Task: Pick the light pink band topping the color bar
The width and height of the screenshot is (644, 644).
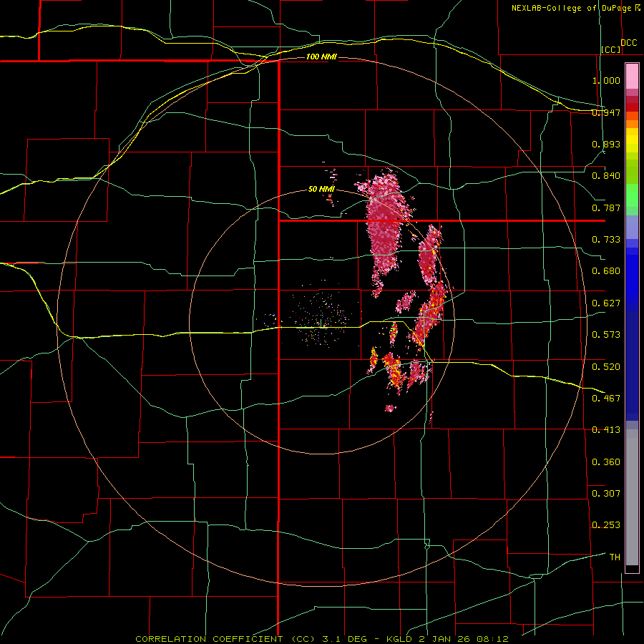Action: click(x=632, y=76)
